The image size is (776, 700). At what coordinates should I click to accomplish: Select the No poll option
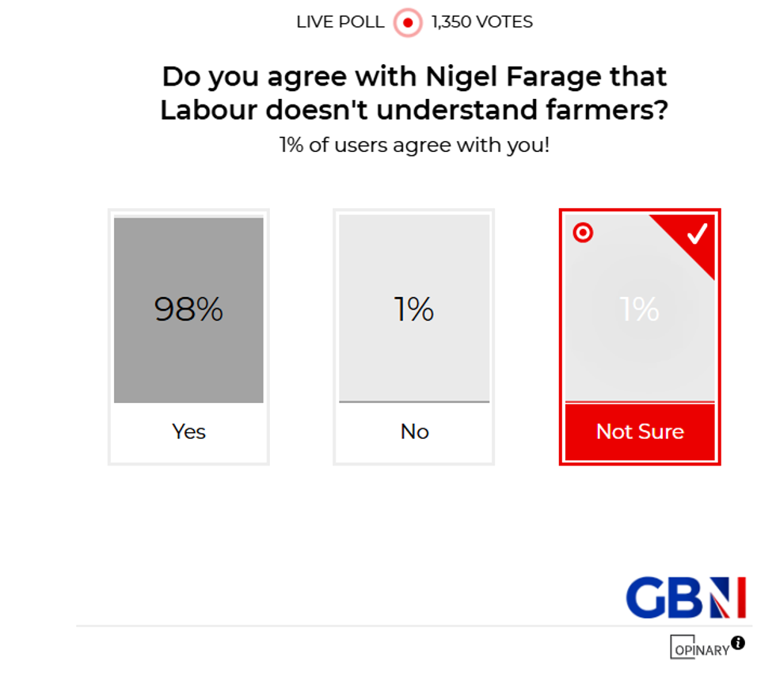pos(414,335)
